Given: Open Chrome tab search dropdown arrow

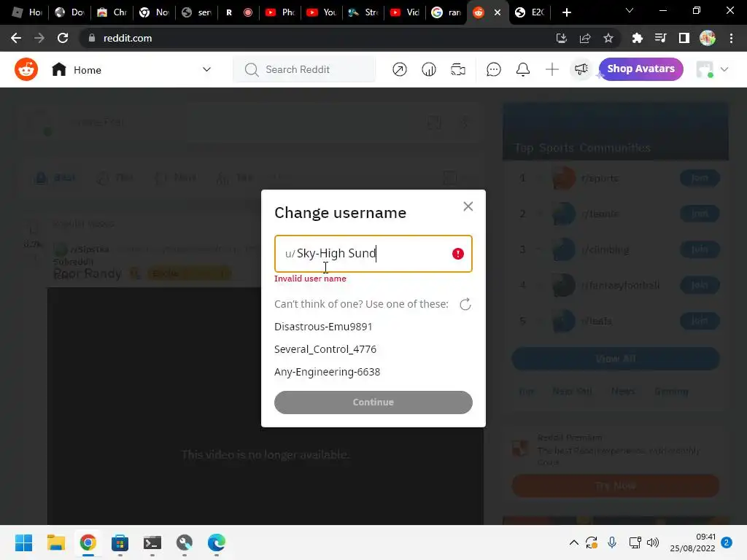Looking at the screenshot, I should [630, 10].
